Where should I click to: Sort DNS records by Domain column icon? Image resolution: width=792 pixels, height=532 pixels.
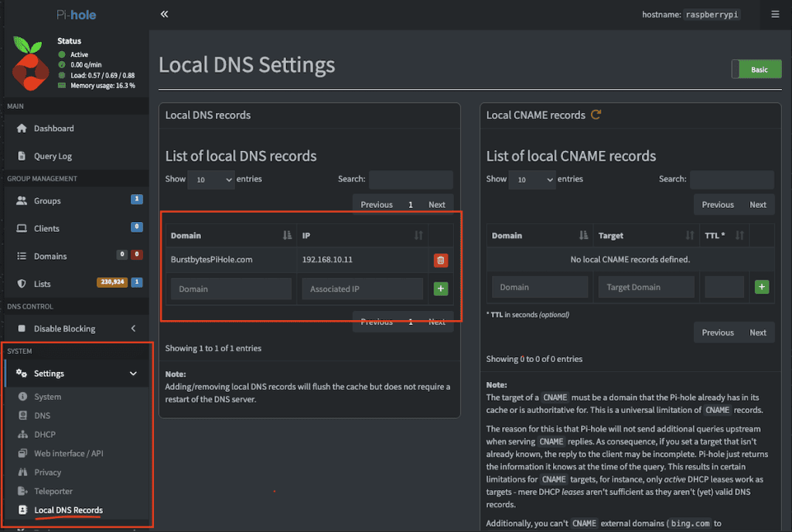tap(287, 235)
